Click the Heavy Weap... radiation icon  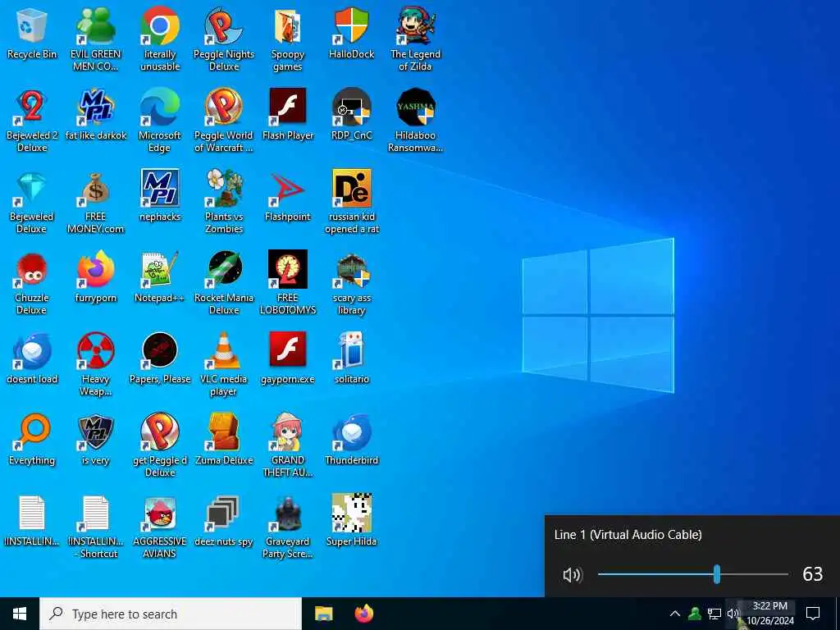[95, 351]
